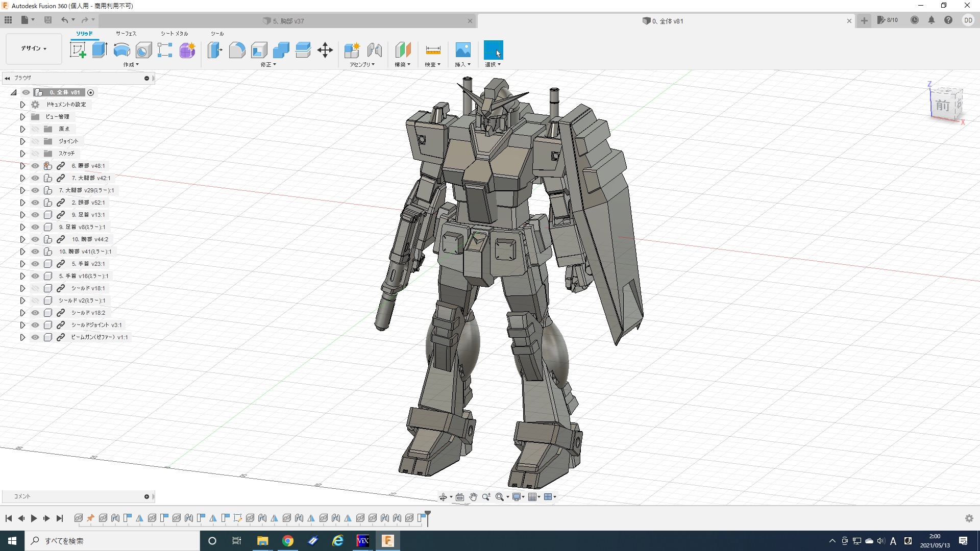The height and width of the screenshot is (551, 980).
Task: Click the 前 face of the ViewCube
Action: point(942,106)
